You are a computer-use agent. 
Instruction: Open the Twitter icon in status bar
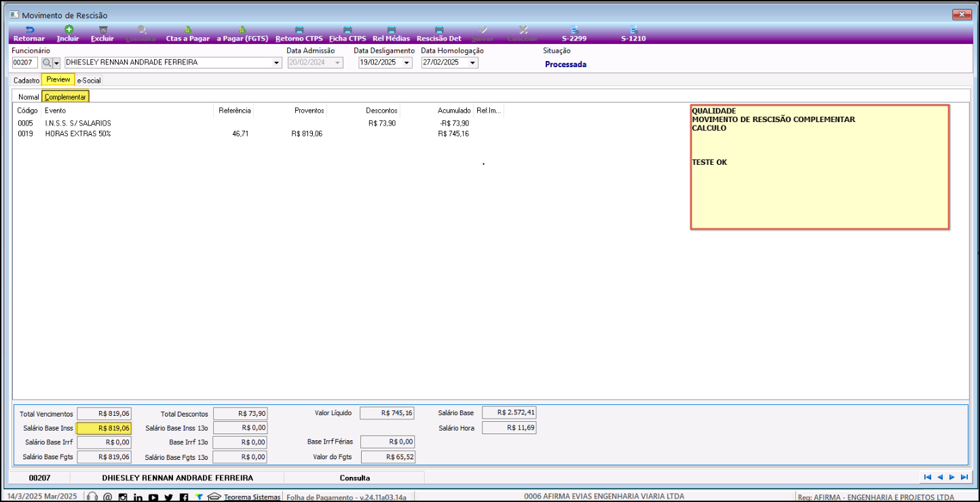click(x=169, y=497)
